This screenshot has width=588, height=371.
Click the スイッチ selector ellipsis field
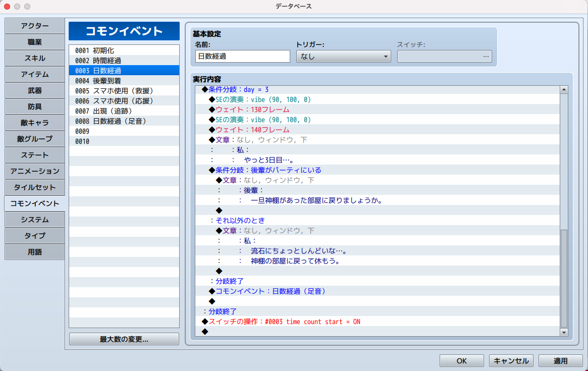point(444,57)
